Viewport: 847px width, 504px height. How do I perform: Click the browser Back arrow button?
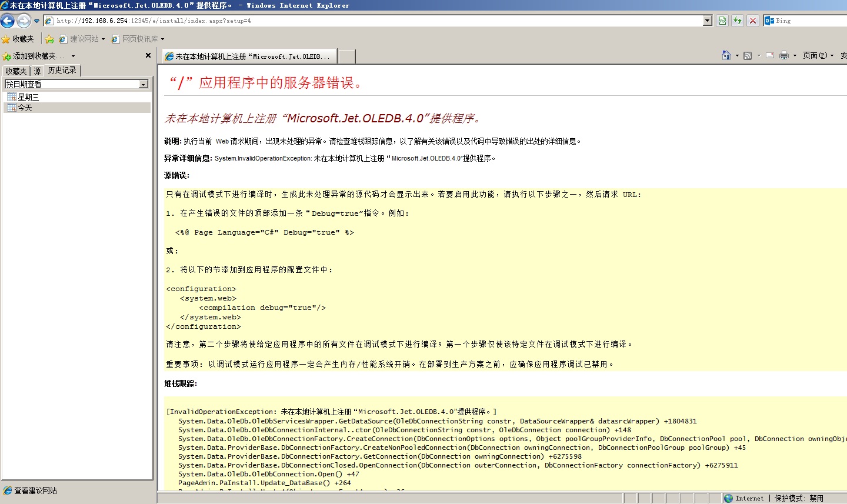click(x=8, y=21)
